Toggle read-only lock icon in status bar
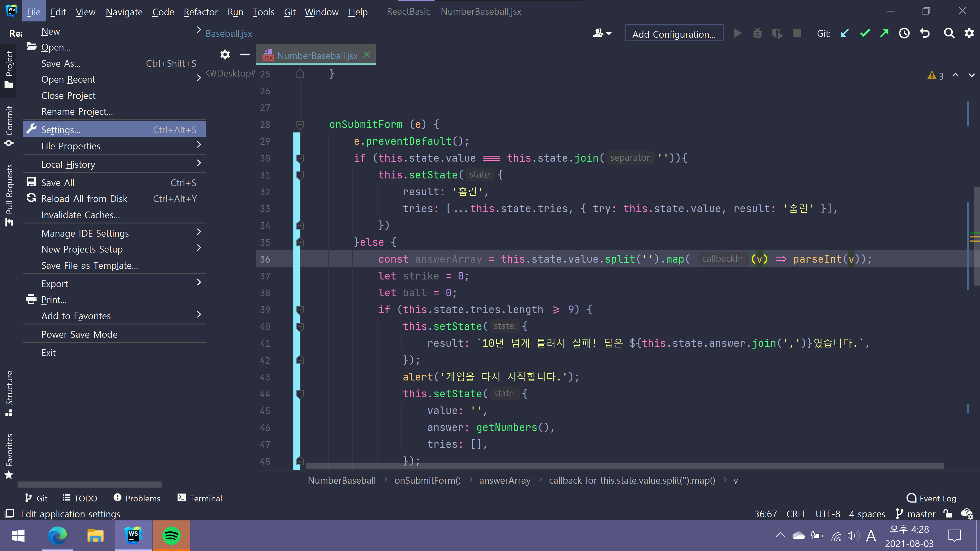Screen dimensions: 980x551 pos(948,514)
